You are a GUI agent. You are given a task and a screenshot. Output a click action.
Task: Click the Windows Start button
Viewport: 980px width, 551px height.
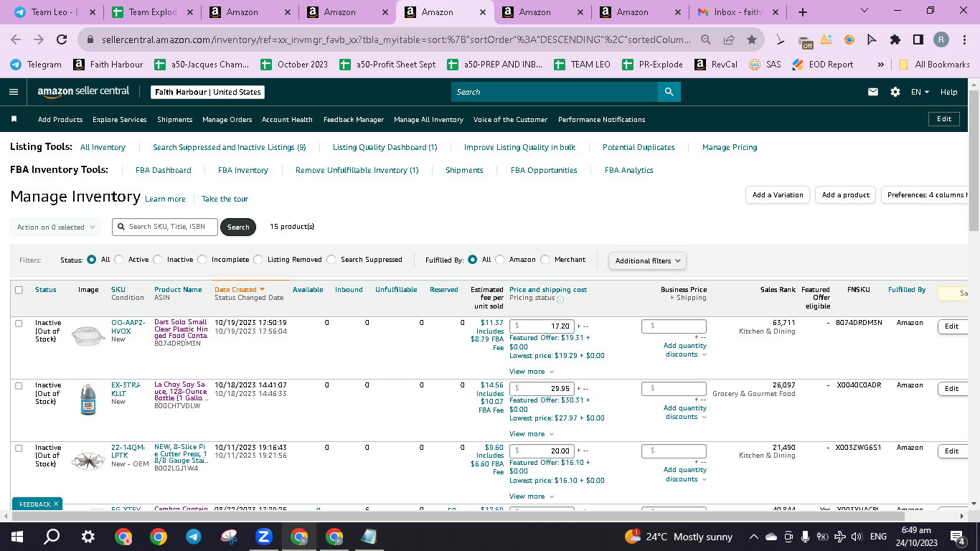pos(17,537)
